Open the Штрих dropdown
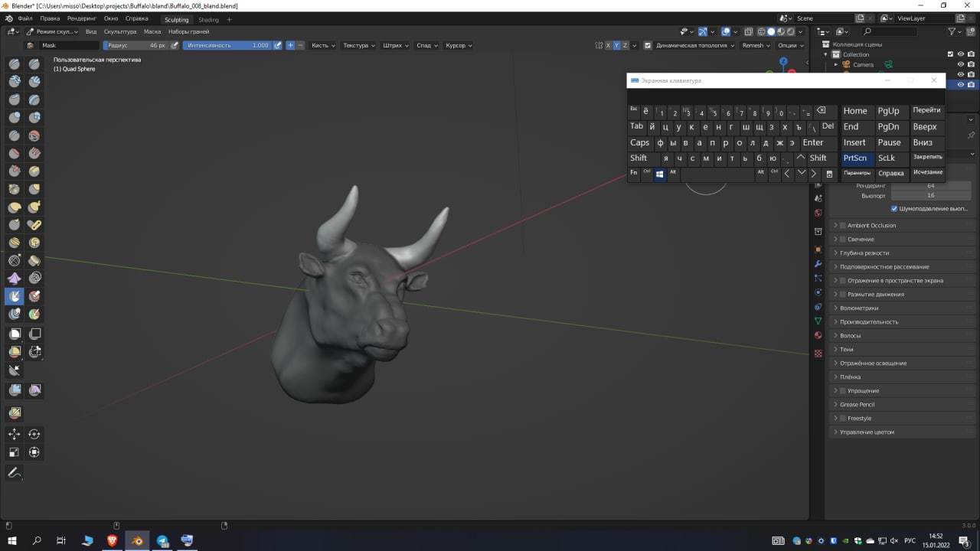Viewport: 980px width, 551px height. click(395, 45)
